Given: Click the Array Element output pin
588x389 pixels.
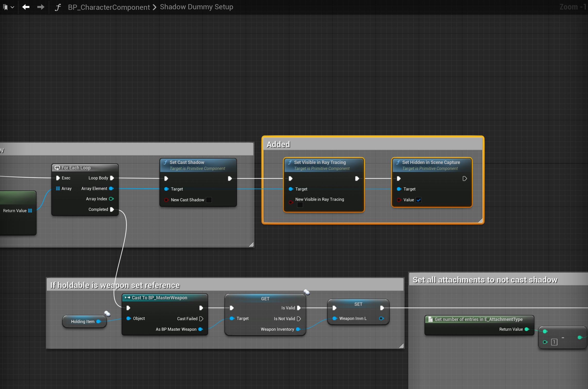Looking at the screenshot, I should pos(111,188).
